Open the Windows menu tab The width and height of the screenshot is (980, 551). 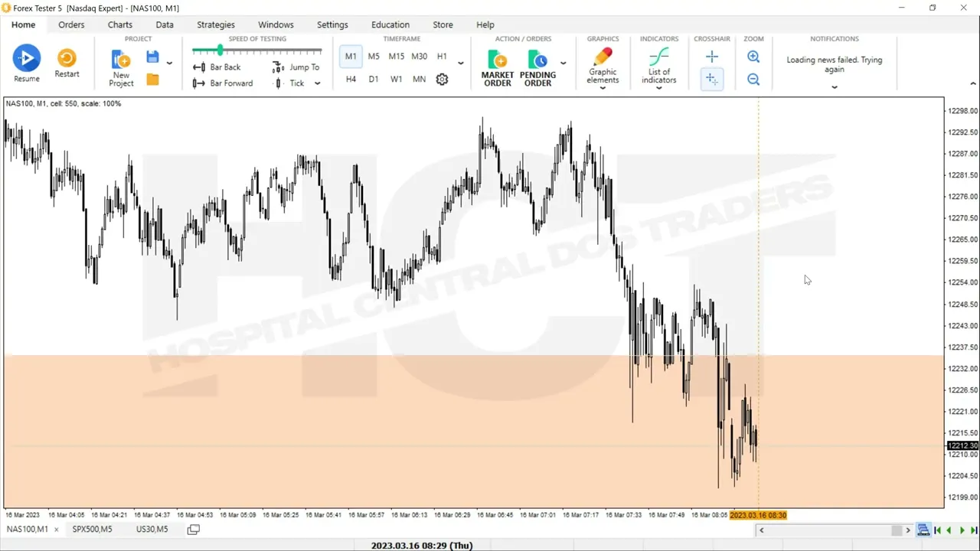click(276, 24)
